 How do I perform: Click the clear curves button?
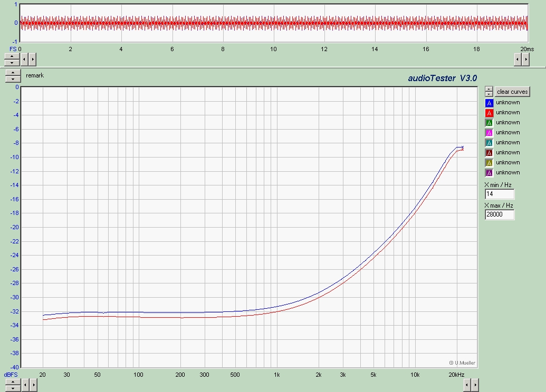click(512, 92)
